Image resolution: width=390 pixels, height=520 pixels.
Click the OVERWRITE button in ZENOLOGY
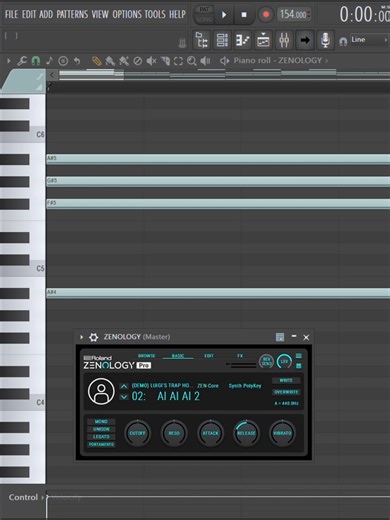point(286,392)
